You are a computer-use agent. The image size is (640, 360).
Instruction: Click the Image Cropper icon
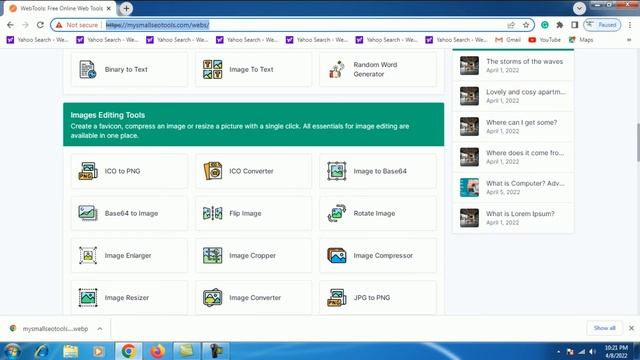213,256
